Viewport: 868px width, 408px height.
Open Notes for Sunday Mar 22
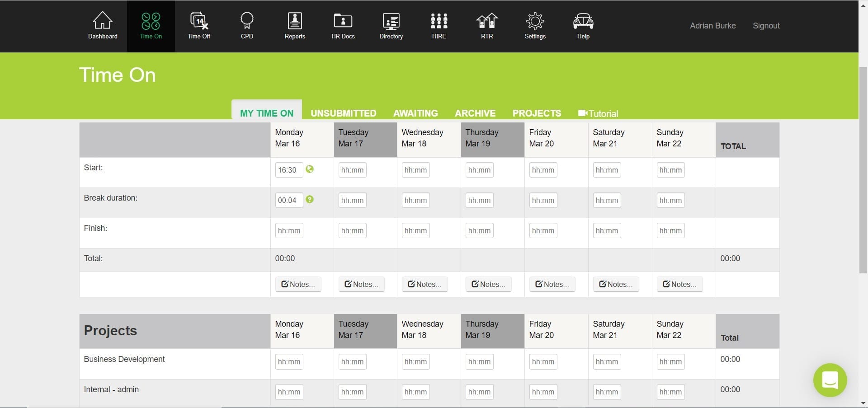pyautogui.click(x=680, y=284)
